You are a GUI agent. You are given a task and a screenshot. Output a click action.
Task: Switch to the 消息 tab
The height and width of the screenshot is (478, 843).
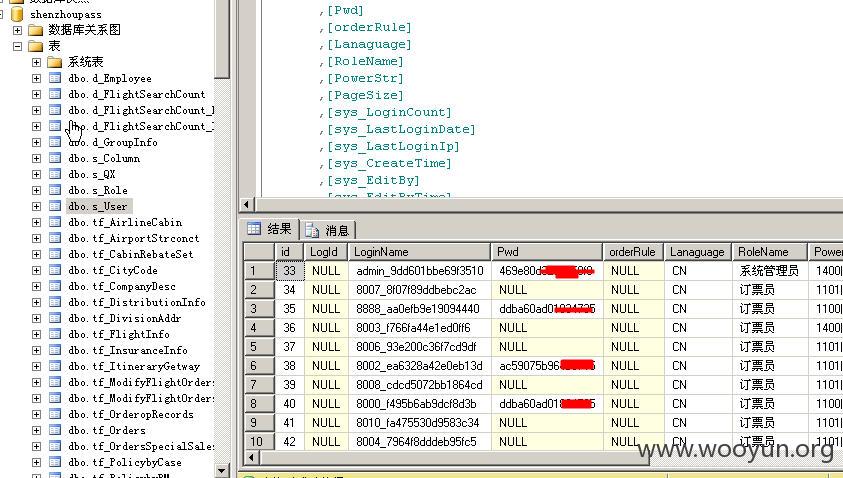coord(327,231)
